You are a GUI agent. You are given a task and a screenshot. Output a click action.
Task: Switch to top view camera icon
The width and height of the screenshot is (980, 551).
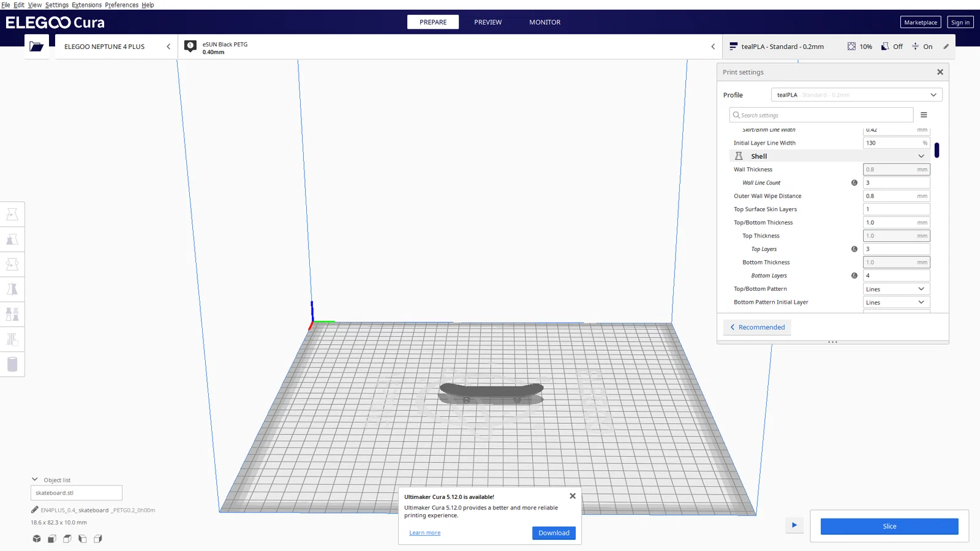(x=67, y=539)
